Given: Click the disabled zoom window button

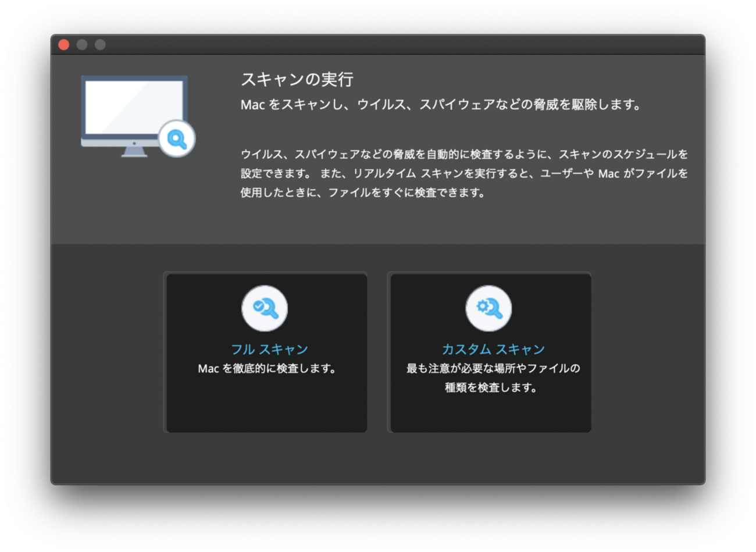Looking at the screenshot, I should click(x=100, y=45).
